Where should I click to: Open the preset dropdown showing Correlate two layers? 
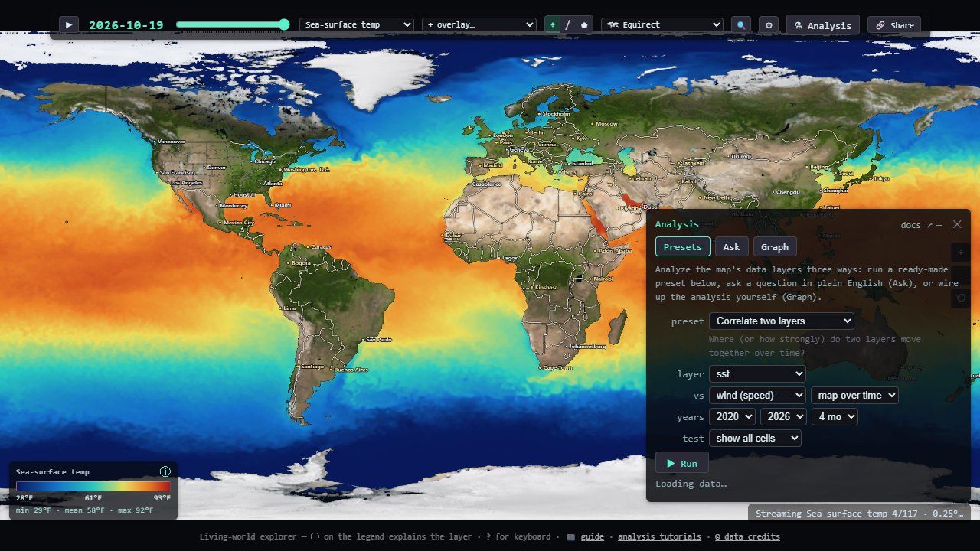pos(782,321)
